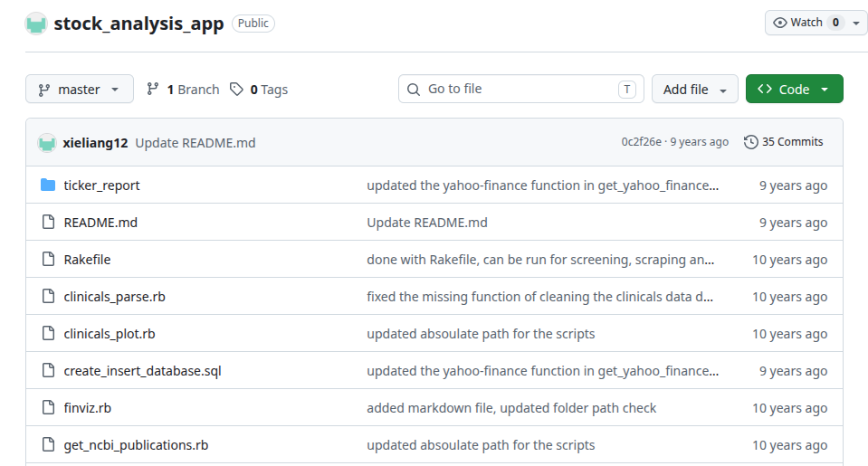Expand the Add file dropdown
Viewport: 868px width, 466px height.
click(x=695, y=89)
